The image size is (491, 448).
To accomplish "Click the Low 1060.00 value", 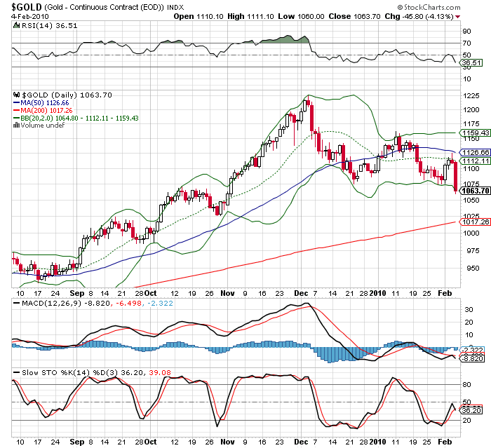I will (301, 17).
